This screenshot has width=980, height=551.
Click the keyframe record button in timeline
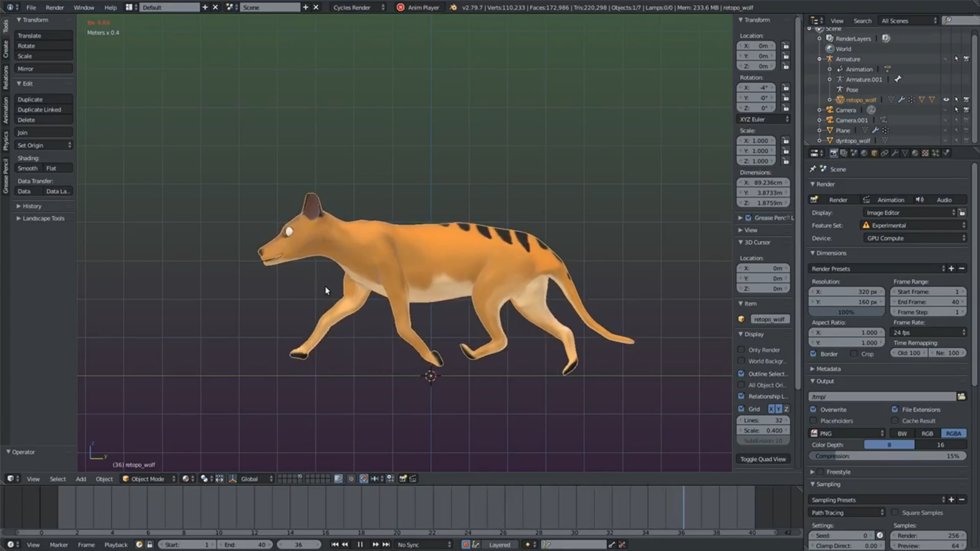[465, 544]
